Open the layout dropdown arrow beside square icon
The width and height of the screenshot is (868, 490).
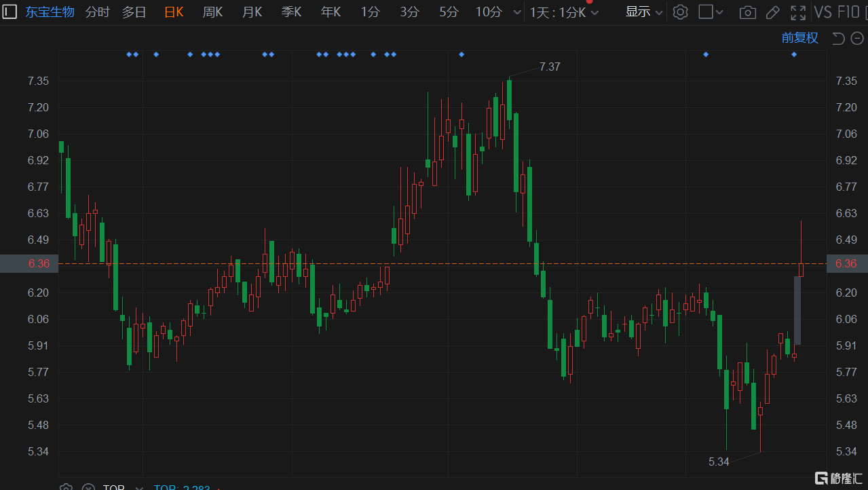click(720, 12)
